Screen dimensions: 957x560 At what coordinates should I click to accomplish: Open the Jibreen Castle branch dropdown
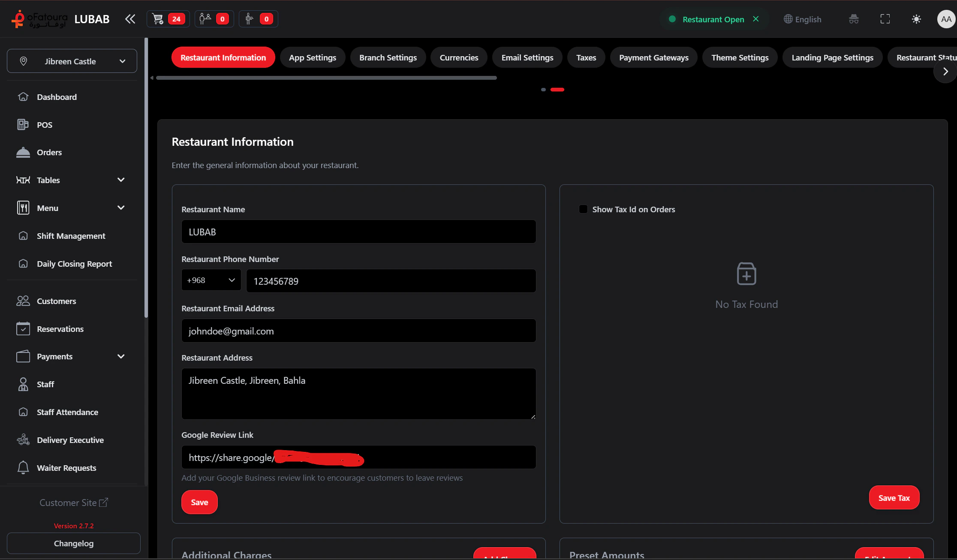click(72, 61)
